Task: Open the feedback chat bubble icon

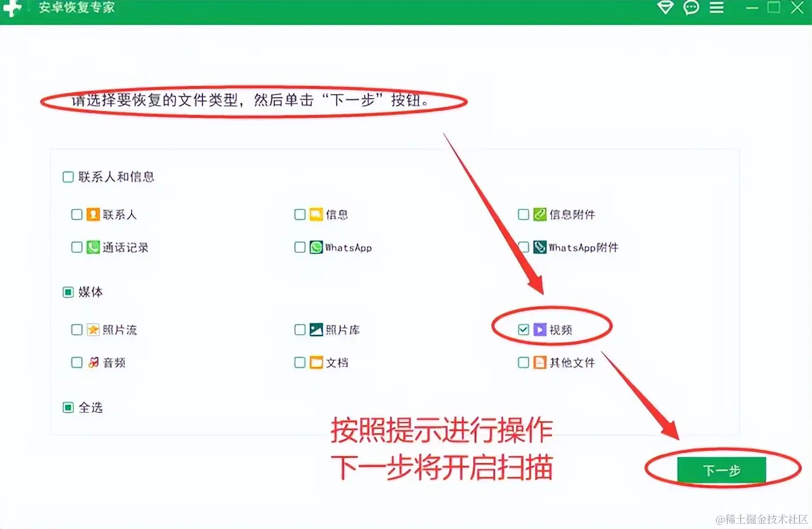Action: (691, 8)
